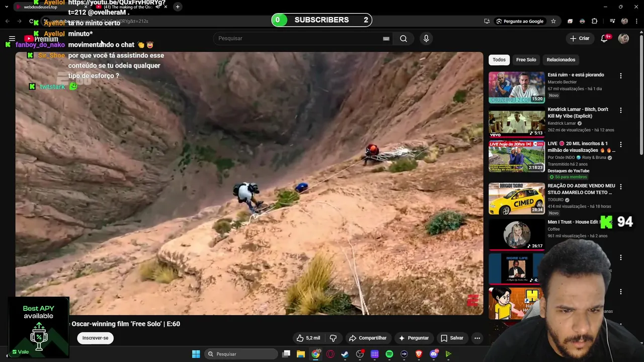Open a new browser tab with plus
644x362 pixels.
coord(178,7)
